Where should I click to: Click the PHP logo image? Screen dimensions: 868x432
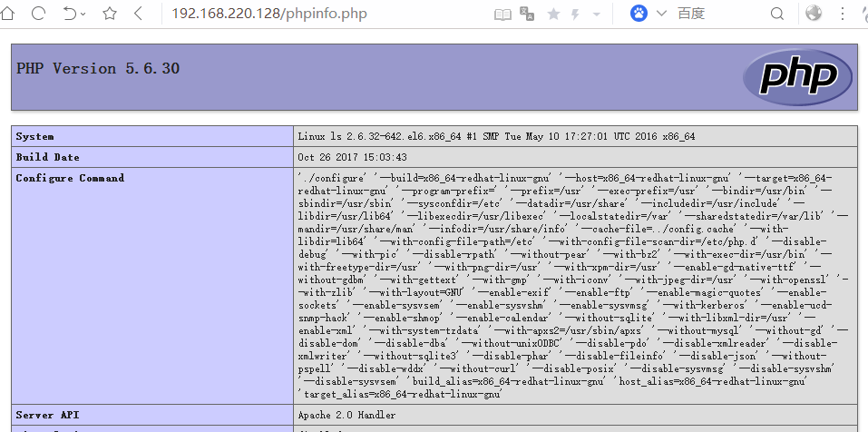(x=797, y=77)
